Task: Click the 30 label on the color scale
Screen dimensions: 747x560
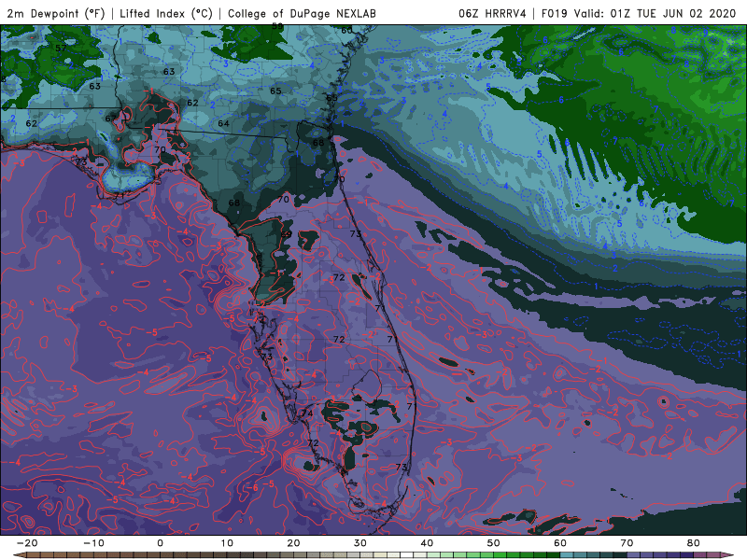Action: click(360, 543)
